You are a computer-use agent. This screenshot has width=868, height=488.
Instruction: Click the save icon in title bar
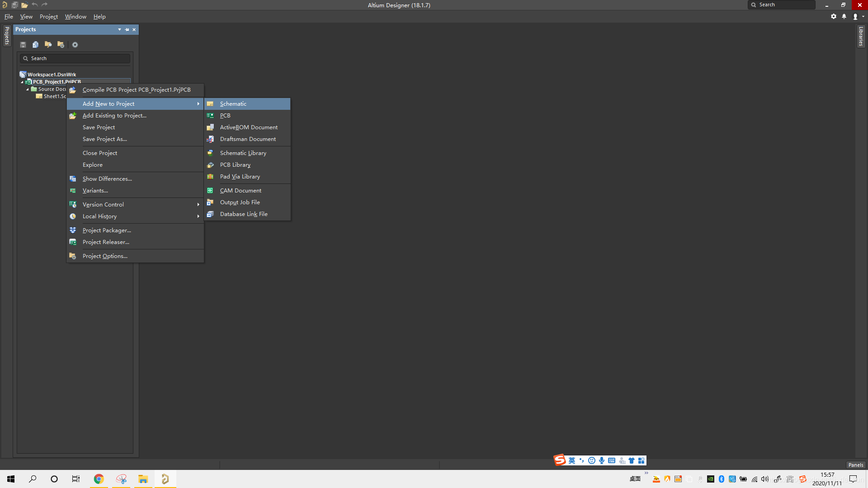14,5
